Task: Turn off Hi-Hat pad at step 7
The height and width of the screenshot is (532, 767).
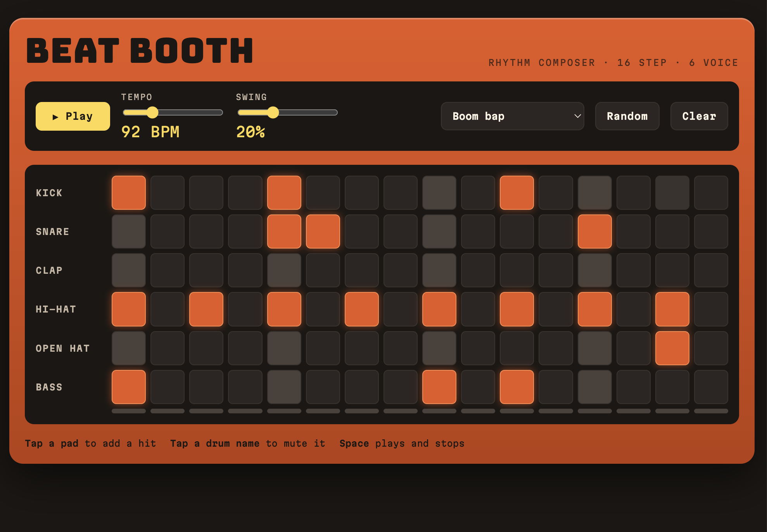Action: 362,309
